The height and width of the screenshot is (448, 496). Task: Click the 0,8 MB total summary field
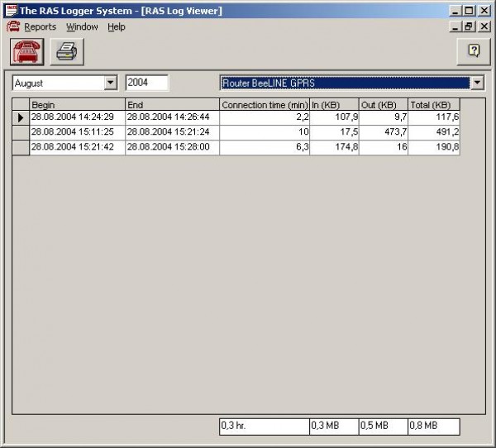[434, 426]
